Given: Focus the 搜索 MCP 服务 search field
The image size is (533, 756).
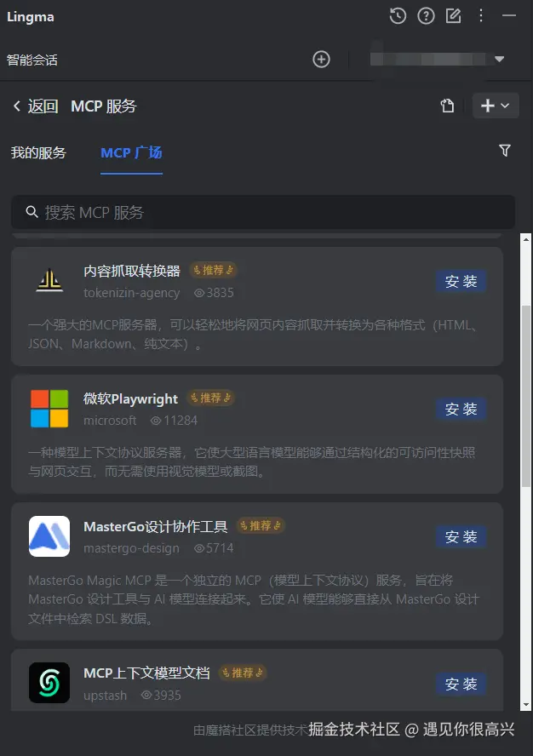Looking at the screenshot, I should point(263,212).
